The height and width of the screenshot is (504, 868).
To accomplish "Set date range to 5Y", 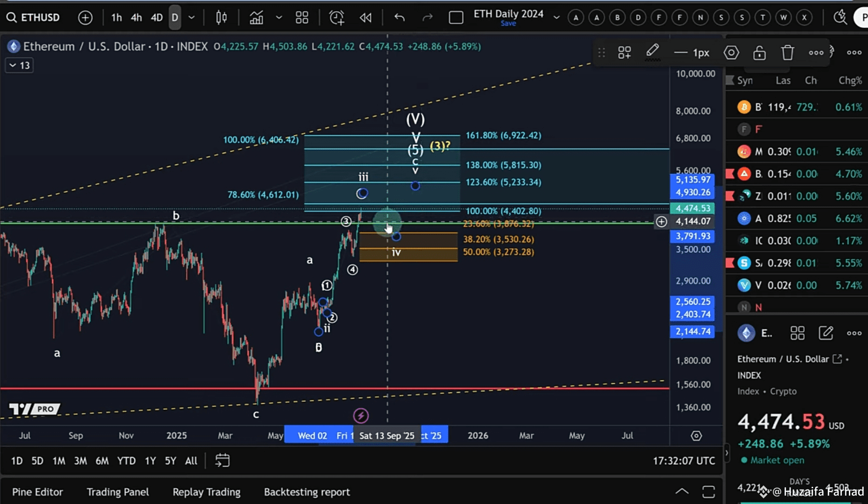I will pos(170,461).
